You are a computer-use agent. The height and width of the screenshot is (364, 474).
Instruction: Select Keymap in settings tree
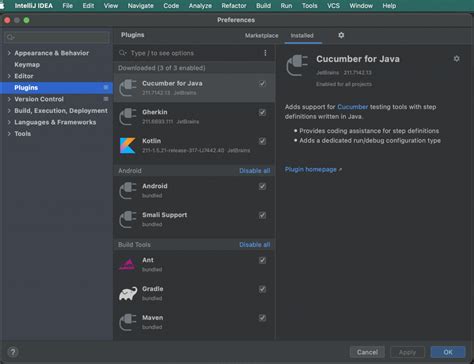click(27, 65)
